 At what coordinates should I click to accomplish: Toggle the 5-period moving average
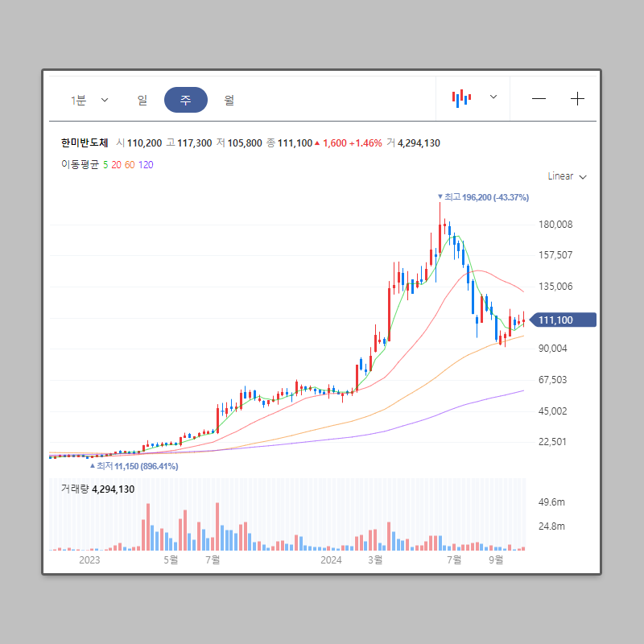tap(105, 165)
